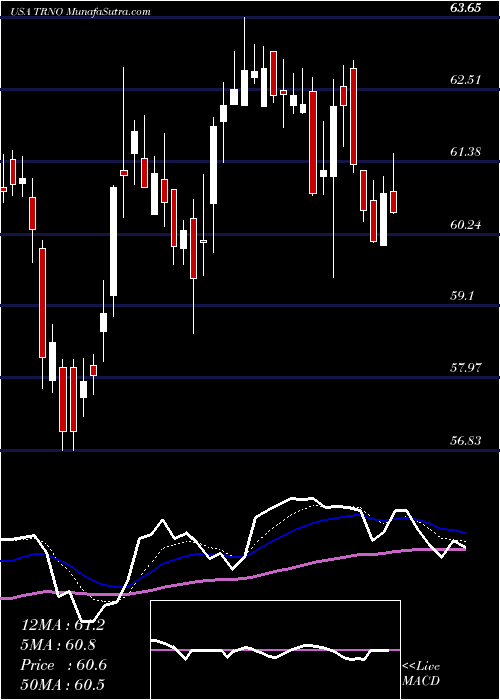Viewport: 500px width, 700px height.
Task: Click the '<<Live MACD' label
Action: point(421,674)
